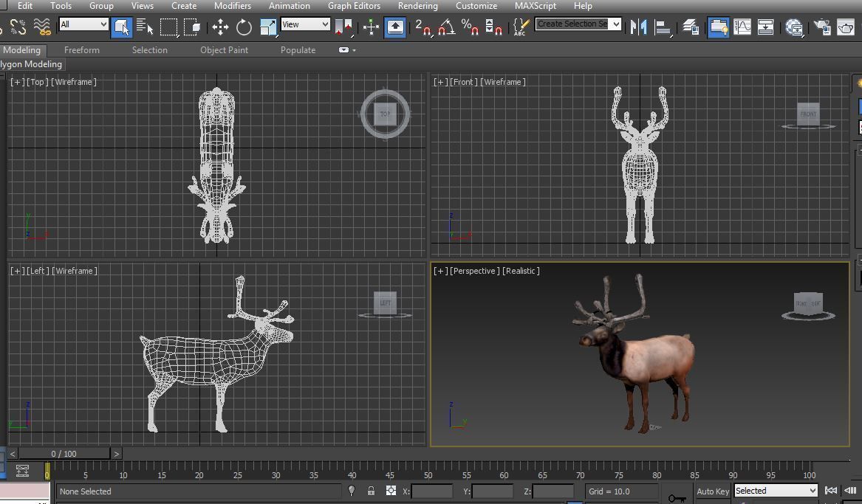Viewport: 862px width, 504px height.
Task: Open the Rendering menu
Action: pyautogui.click(x=418, y=5)
